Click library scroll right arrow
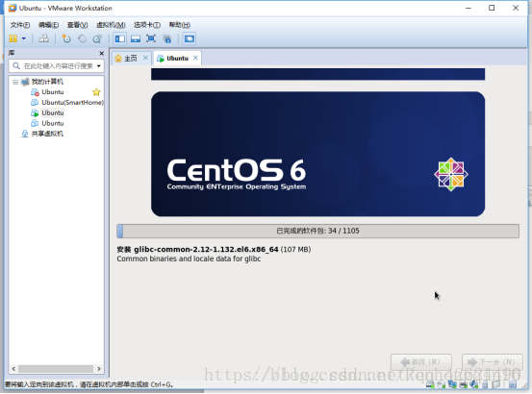Image resolution: width=532 pixels, height=394 pixels. tap(99, 369)
